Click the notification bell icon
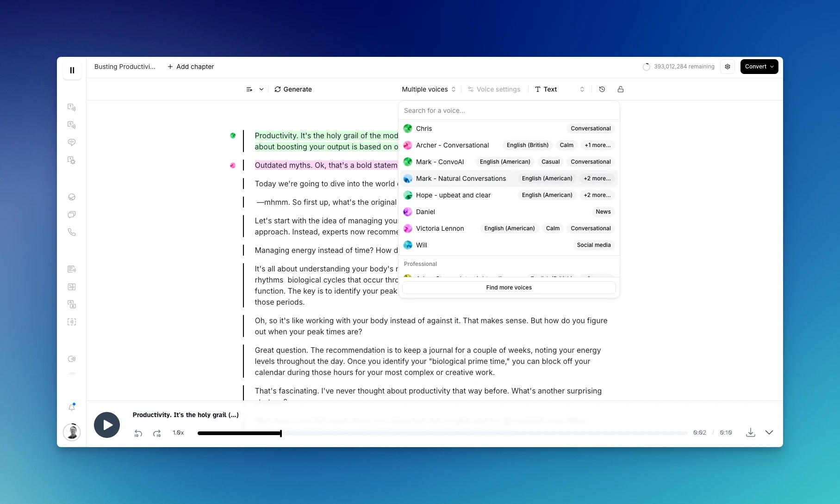The width and height of the screenshot is (840, 504). tap(72, 407)
